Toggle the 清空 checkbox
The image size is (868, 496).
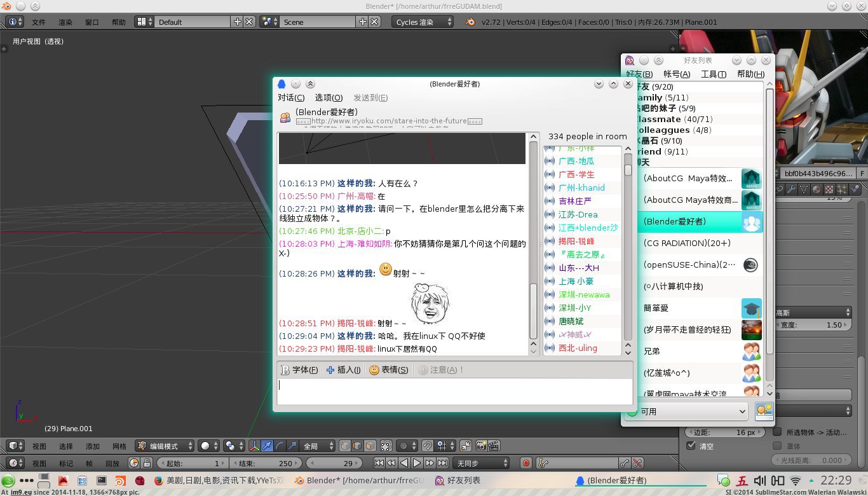[691, 446]
